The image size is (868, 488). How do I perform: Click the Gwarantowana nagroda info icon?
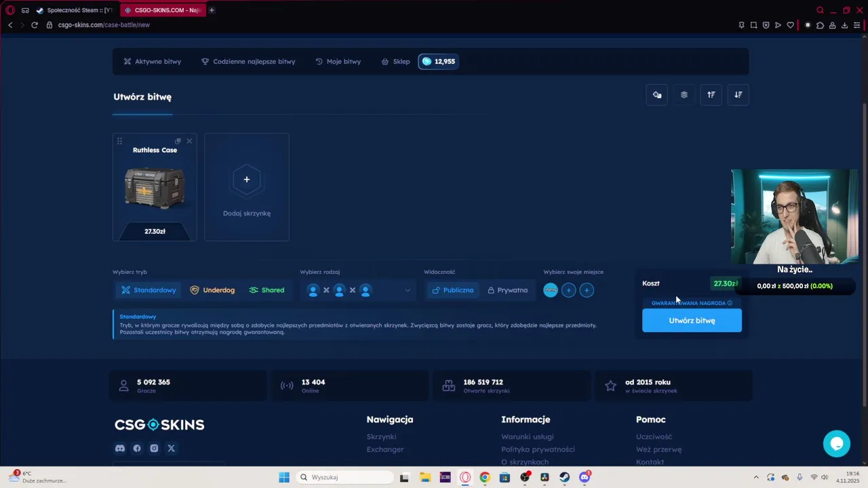click(x=730, y=303)
